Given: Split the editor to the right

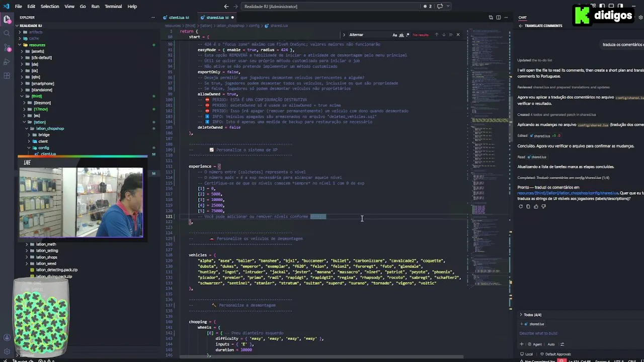Looking at the screenshot, I should (x=499, y=18).
